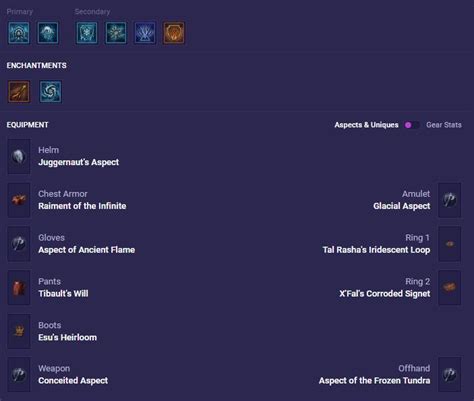Open Raiment of the Infinite link
This screenshot has width=474, height=401.
[82, 206]
